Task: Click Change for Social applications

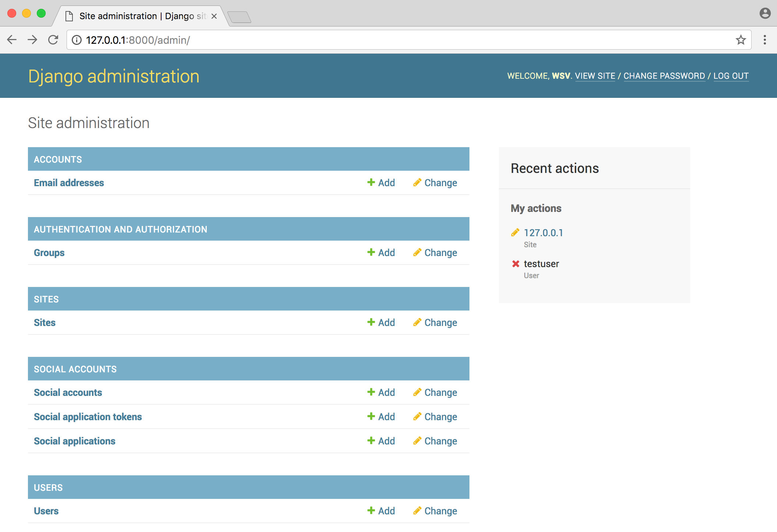Action: point(435,441)
